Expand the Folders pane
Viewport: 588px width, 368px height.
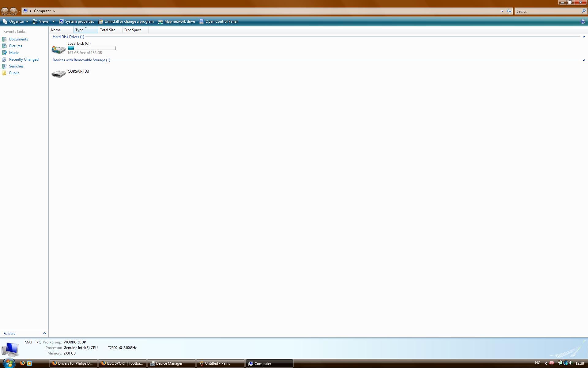click(44, 333)
